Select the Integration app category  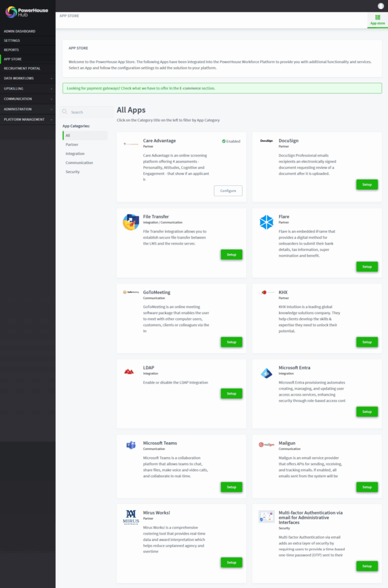(x=75, y=154)
